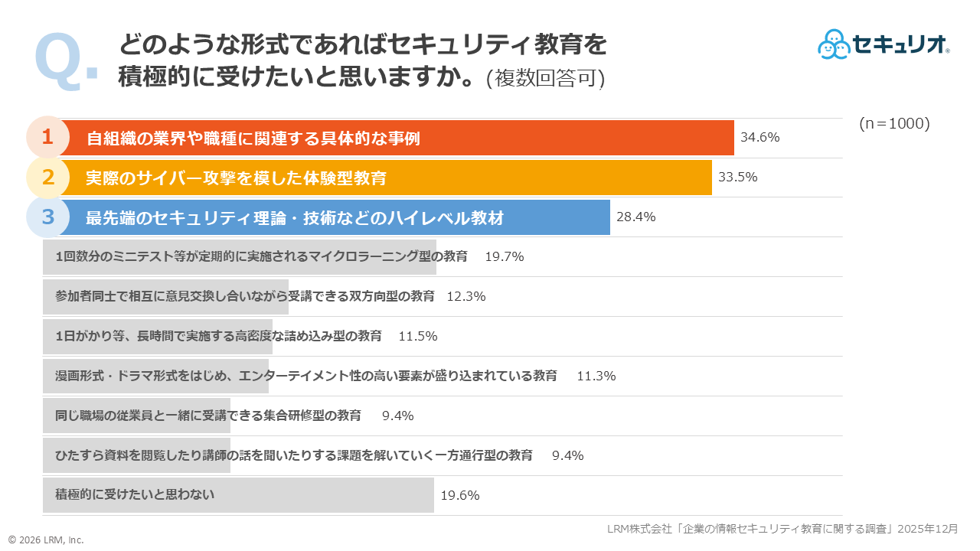Click the LRM株式会社 survey source citation
980x551 pixels.
click(782, 529)
